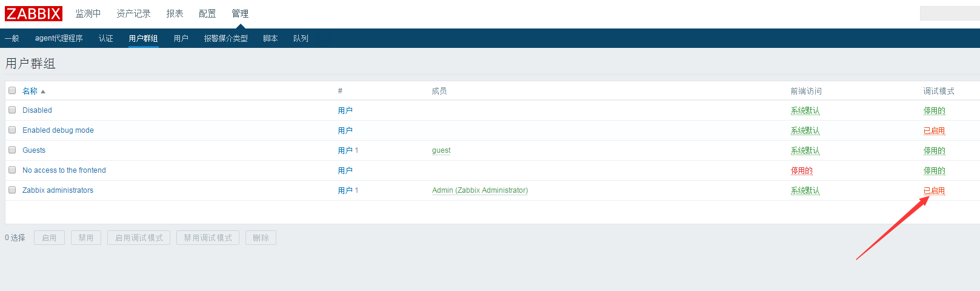Toggle 已启用 debug mode for Enabled debug mode

pos(935,130)
